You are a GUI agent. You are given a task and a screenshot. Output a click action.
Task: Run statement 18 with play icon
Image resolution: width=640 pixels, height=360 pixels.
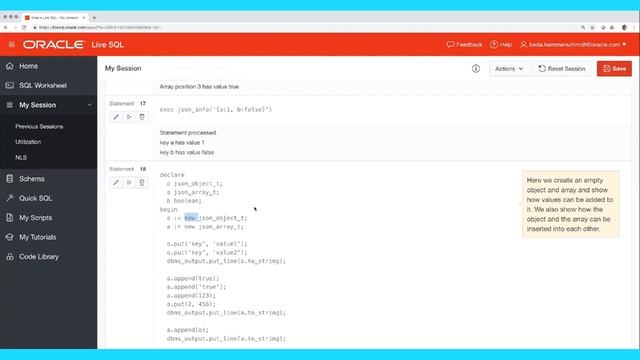[x=129, y=182]
